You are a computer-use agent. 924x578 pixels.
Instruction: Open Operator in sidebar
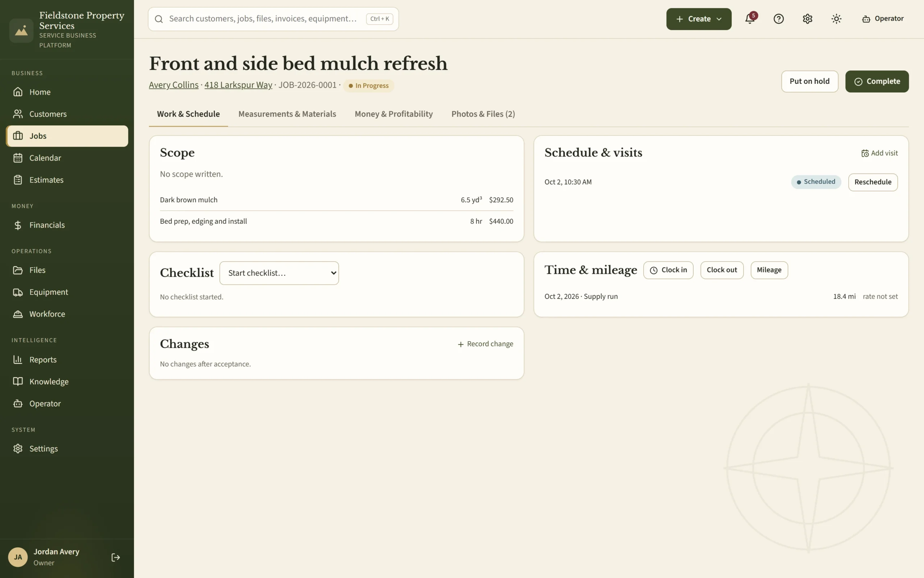tap(67, 404)
